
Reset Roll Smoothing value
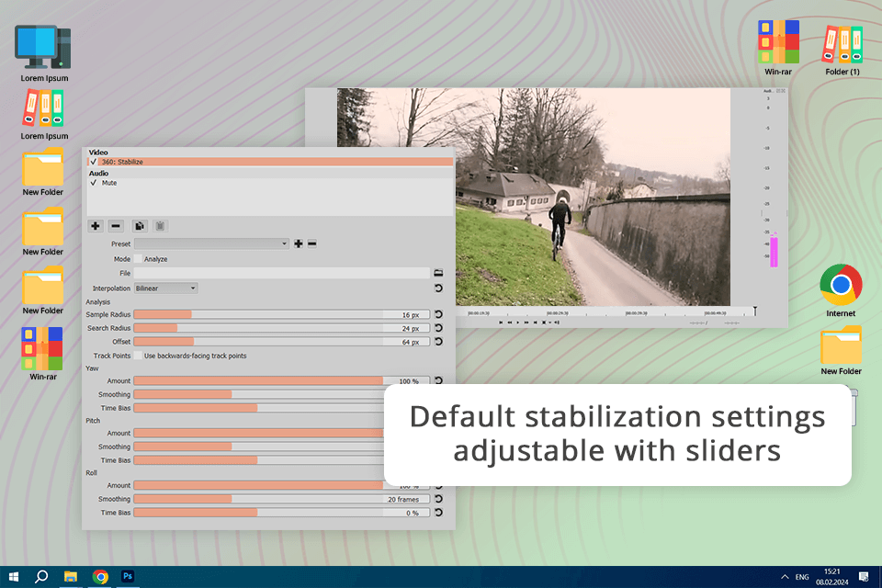pyautogui.click(x=439, y=499)
